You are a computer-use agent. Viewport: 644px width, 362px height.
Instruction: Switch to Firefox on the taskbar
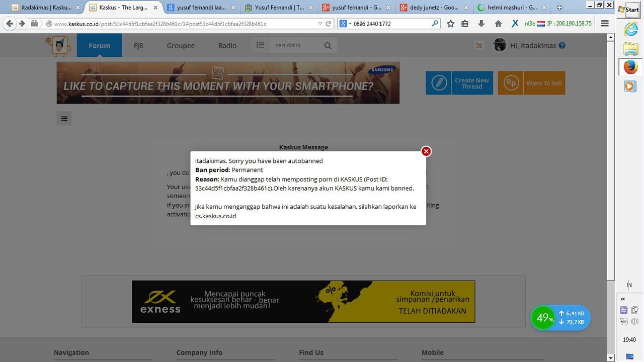pyautogui.click(x=630, y=67)
